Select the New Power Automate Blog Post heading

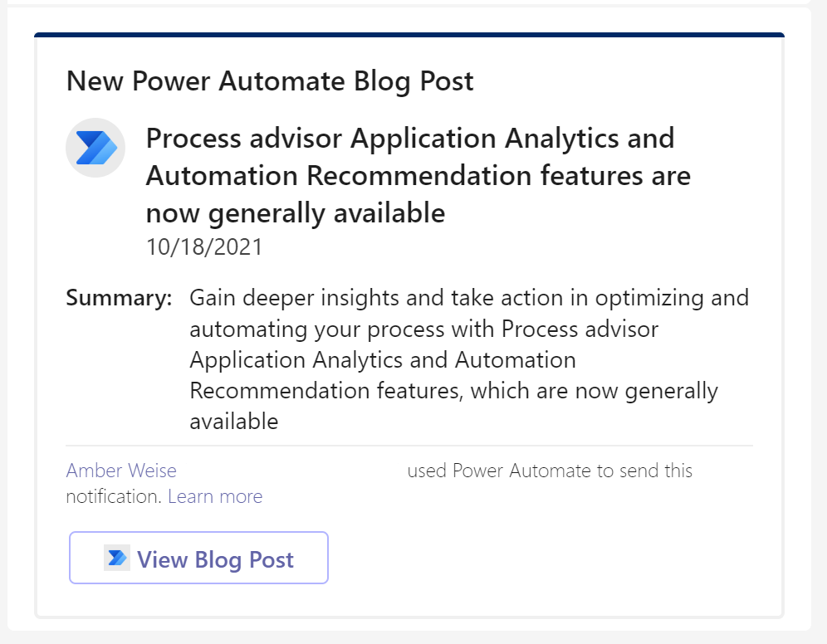point(269,80)
